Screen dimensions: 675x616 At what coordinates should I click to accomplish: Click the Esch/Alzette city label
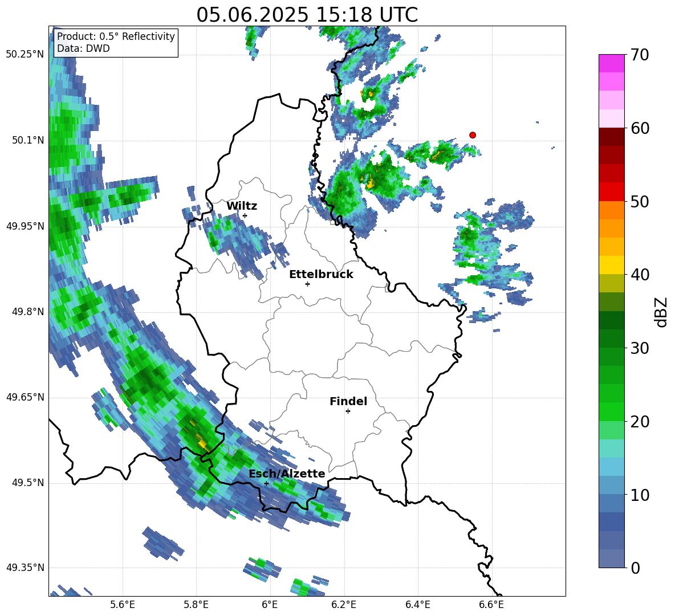point(287,474)
